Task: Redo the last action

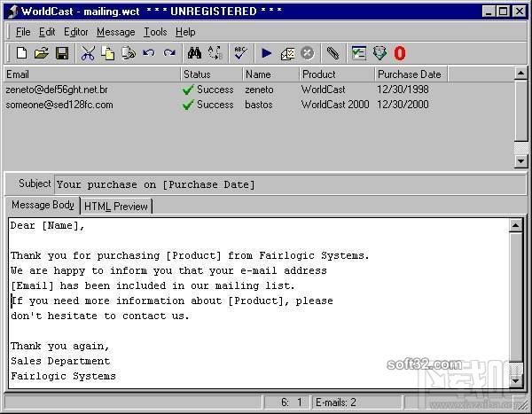Action: (x=169, y=53)
